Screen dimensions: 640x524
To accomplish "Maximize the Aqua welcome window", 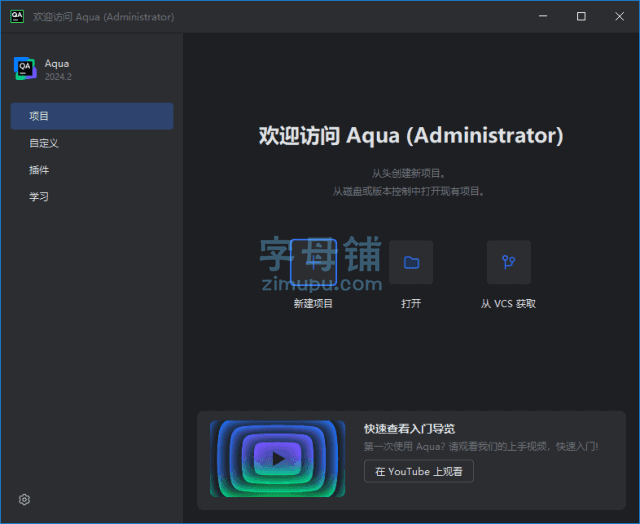I will pyautogui.click(x=581, y=16).
